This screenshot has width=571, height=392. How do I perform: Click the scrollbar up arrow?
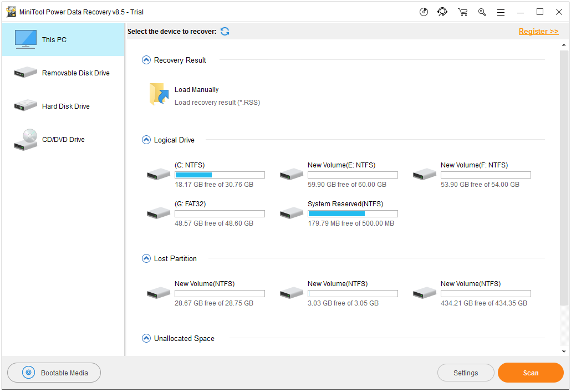tap(564, 45)
